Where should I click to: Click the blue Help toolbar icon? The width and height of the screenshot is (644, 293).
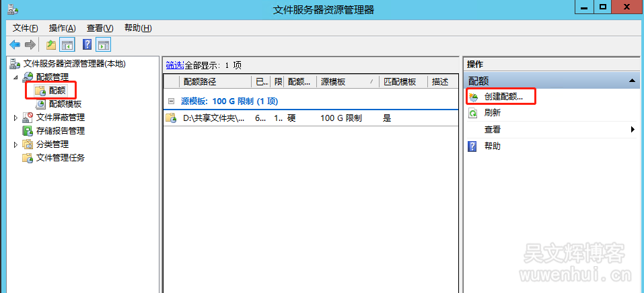point(87,45)
